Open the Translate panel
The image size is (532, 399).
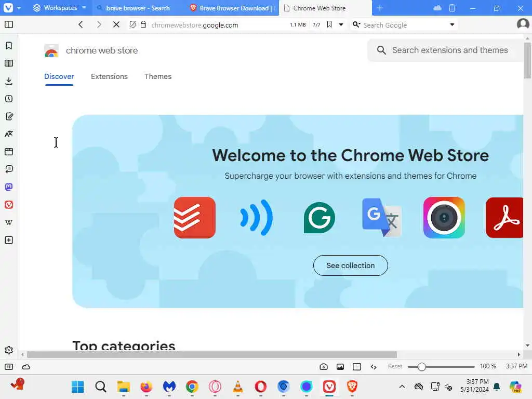coord(9,134)
